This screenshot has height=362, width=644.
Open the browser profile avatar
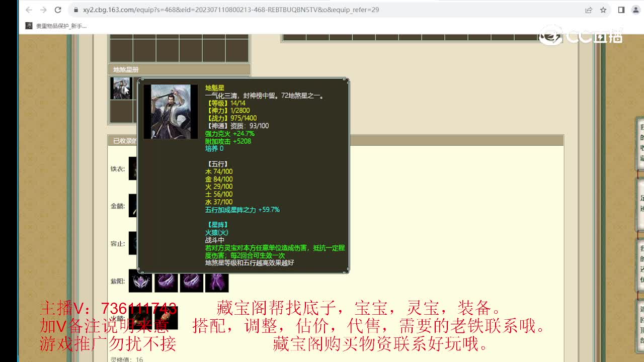point(635,9)
